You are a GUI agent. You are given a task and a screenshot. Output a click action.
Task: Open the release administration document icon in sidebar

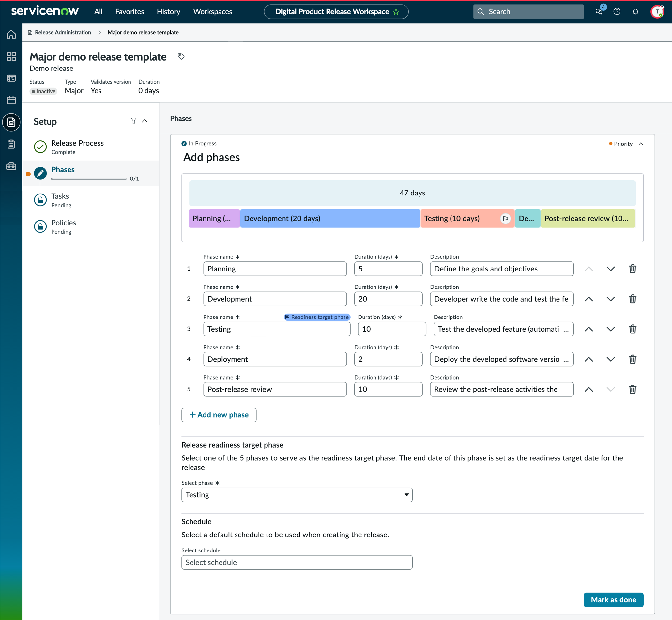11,122
